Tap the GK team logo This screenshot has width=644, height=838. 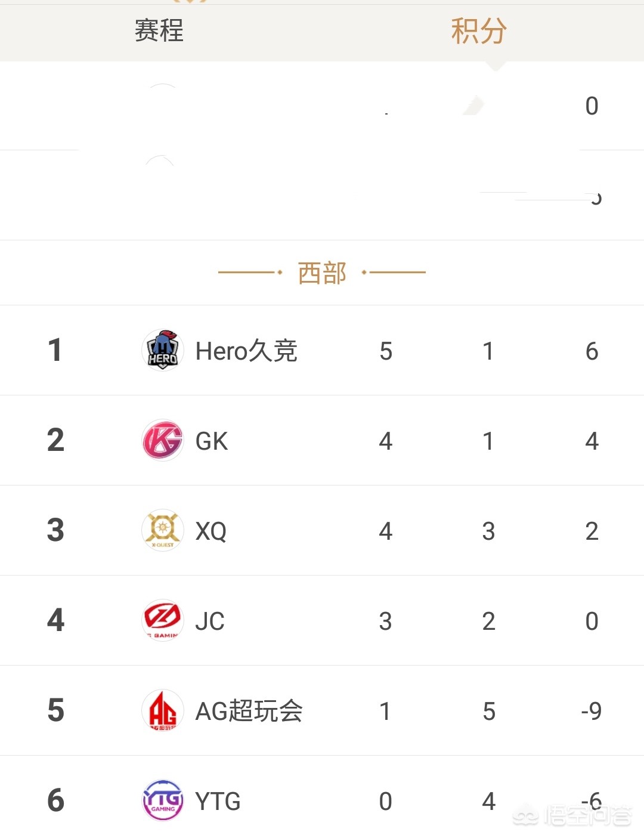pyautogui.click(x=162, y=440)
